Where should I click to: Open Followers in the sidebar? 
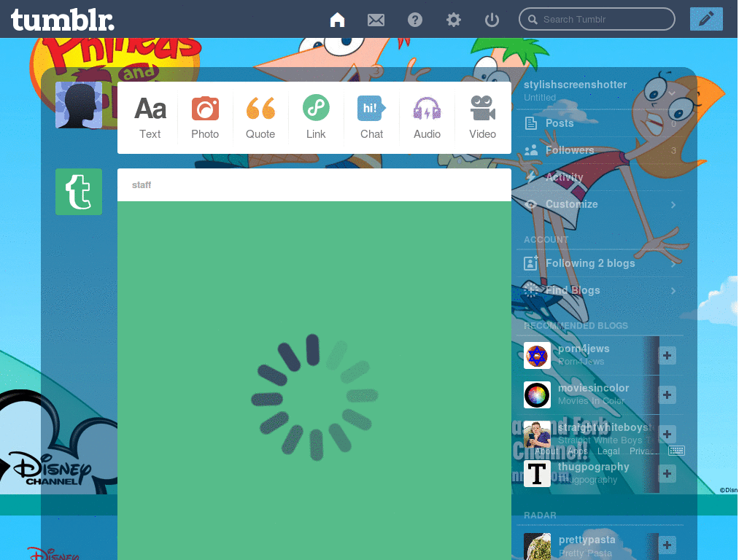pyautogui.click(x=600, y=150)
